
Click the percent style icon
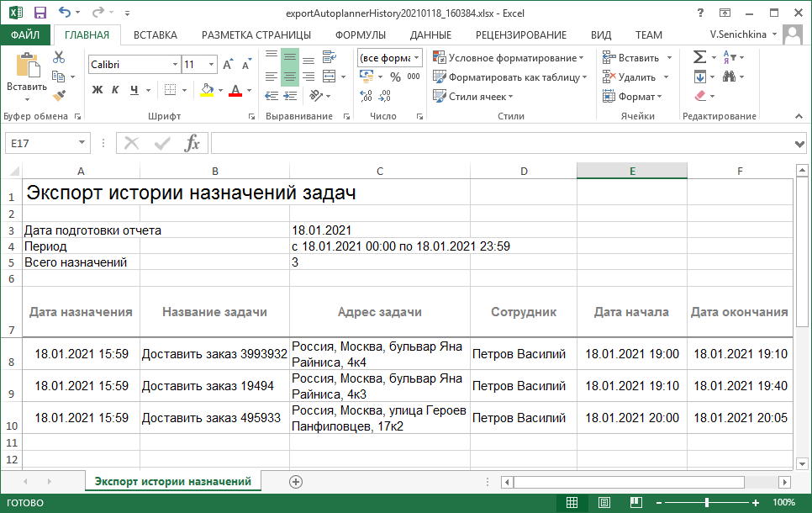click(x=395, y=77)
